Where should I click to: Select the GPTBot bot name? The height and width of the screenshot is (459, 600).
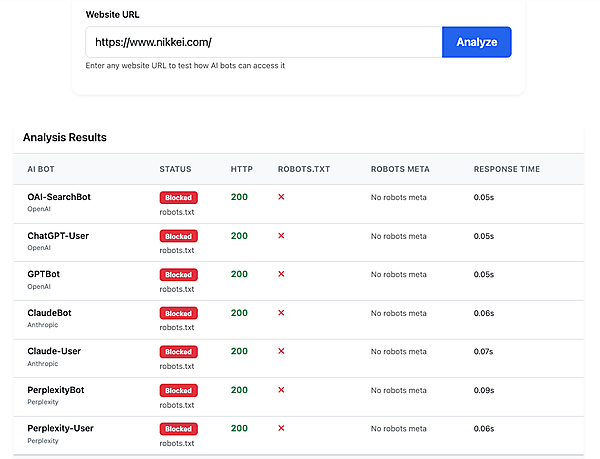click(44, 274)
